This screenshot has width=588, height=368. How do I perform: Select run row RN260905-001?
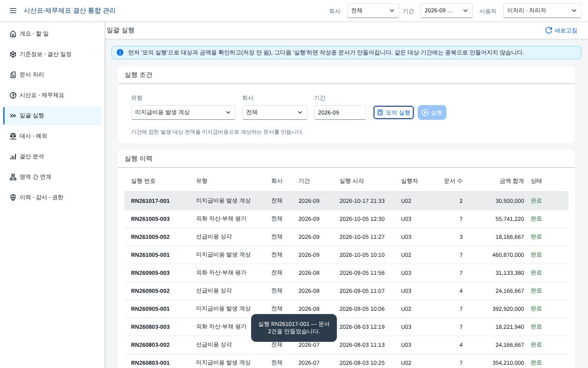click(346, 309)
